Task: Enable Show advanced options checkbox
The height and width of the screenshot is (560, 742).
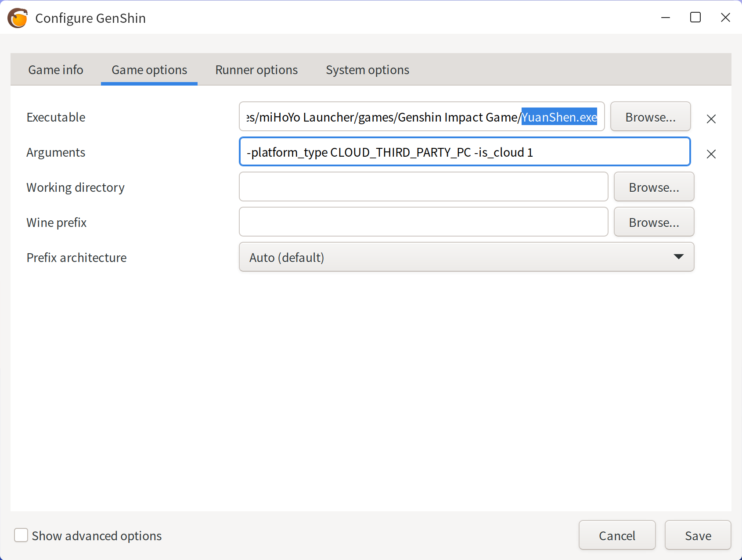Action: pos(21,535)
